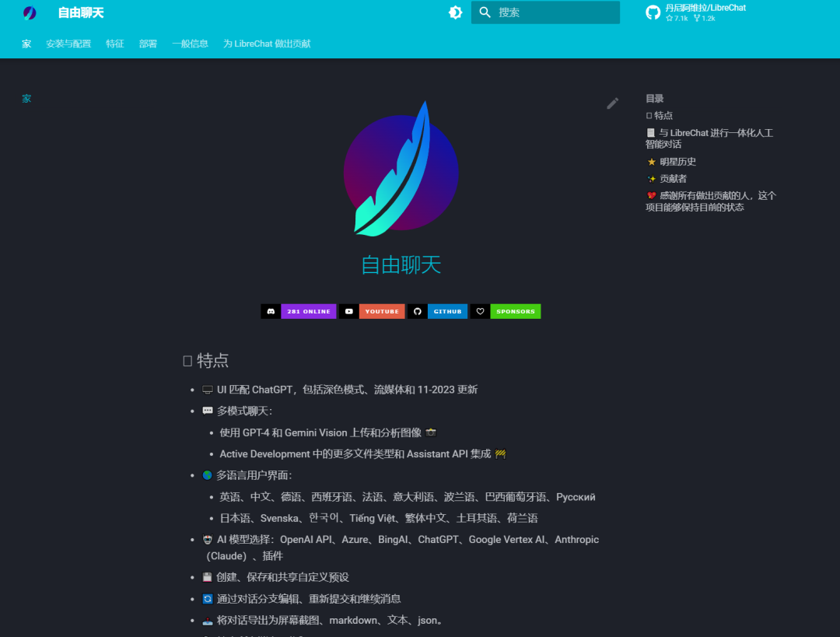Viewport: 840px width, 637px height.
Task: Open the 一般信息 tab
Action: coord(191,44)
